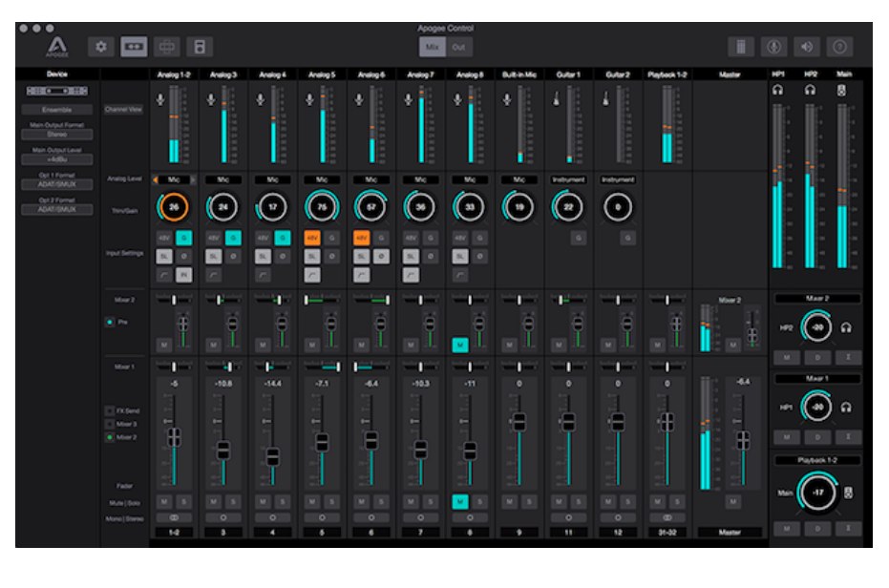889x588 pixels.
Task: Open the Analog Level Mic selector on Analog 3
Action: point(223,179)
